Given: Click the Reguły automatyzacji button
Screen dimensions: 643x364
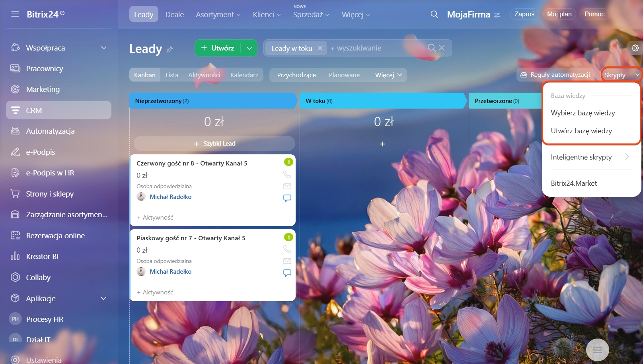Looking at the screenshot, I should coord(555,75).
